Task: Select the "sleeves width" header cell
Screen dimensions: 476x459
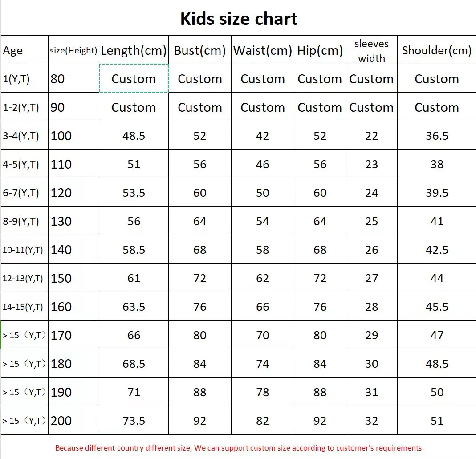Action: pyautogui.click(x=371, y=50)
